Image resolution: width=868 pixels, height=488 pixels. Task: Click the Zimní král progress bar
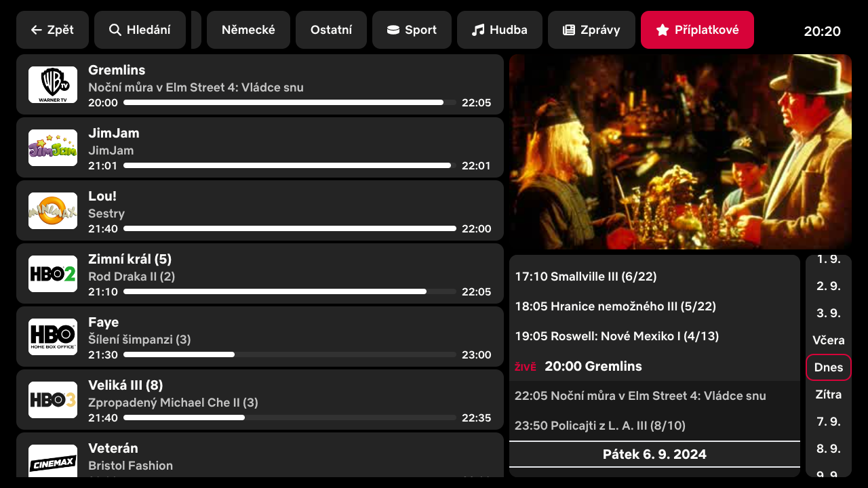tap(290, 291)
